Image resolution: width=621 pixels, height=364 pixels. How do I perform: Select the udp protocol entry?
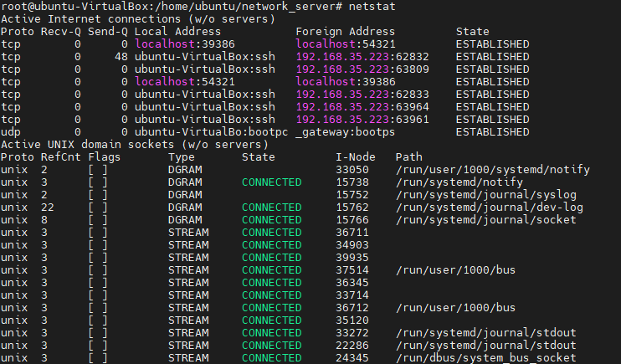(x=11, y=132)
